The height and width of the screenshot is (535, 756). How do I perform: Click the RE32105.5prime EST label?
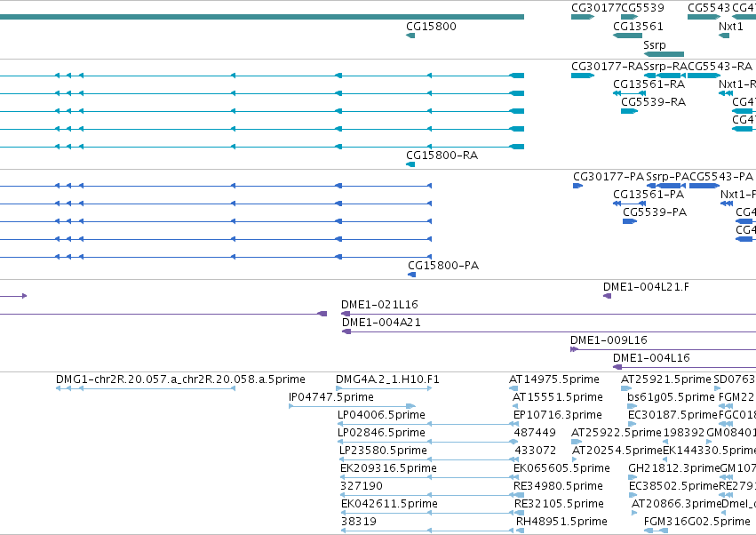click(559, 505)
